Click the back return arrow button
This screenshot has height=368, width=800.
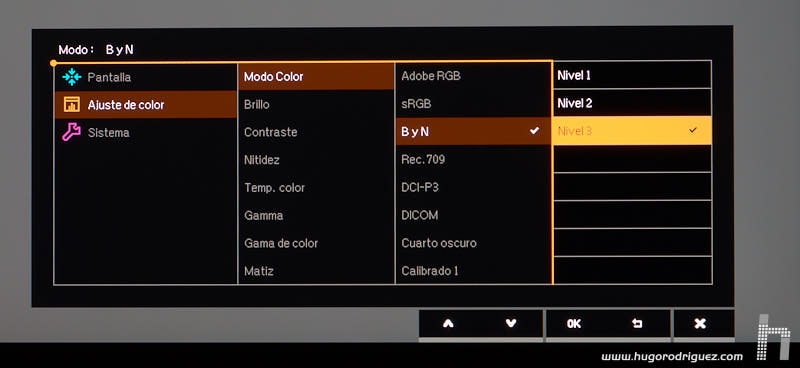click(637, 324)
